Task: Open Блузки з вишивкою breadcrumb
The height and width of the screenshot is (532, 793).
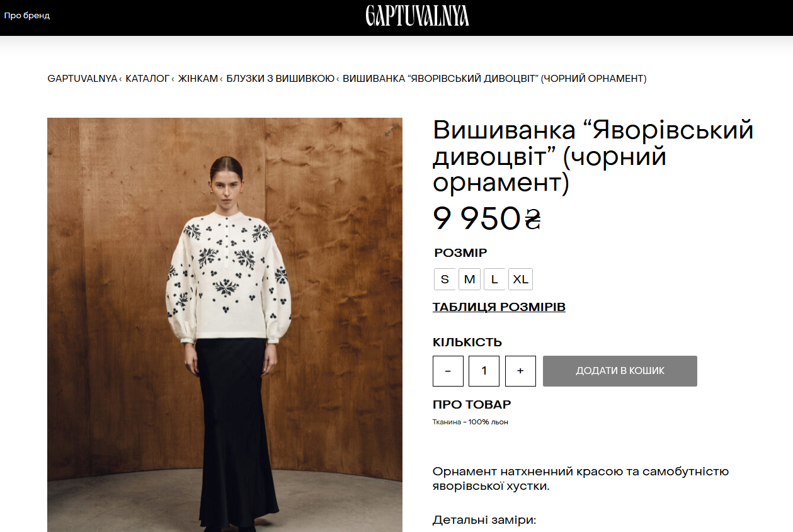Action: coord(280,79)
